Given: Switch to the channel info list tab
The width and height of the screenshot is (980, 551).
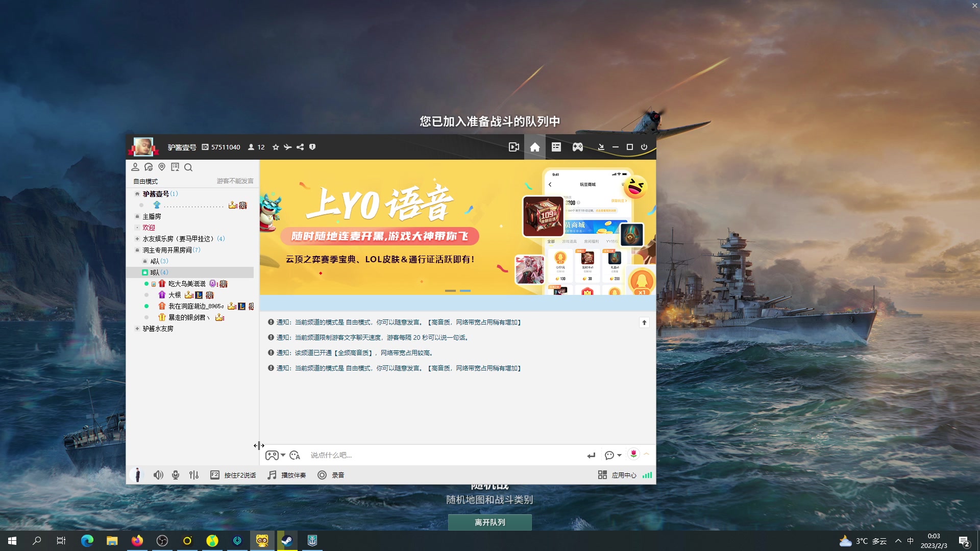Looking at the screenshot, I should click(x=556, y=147).
